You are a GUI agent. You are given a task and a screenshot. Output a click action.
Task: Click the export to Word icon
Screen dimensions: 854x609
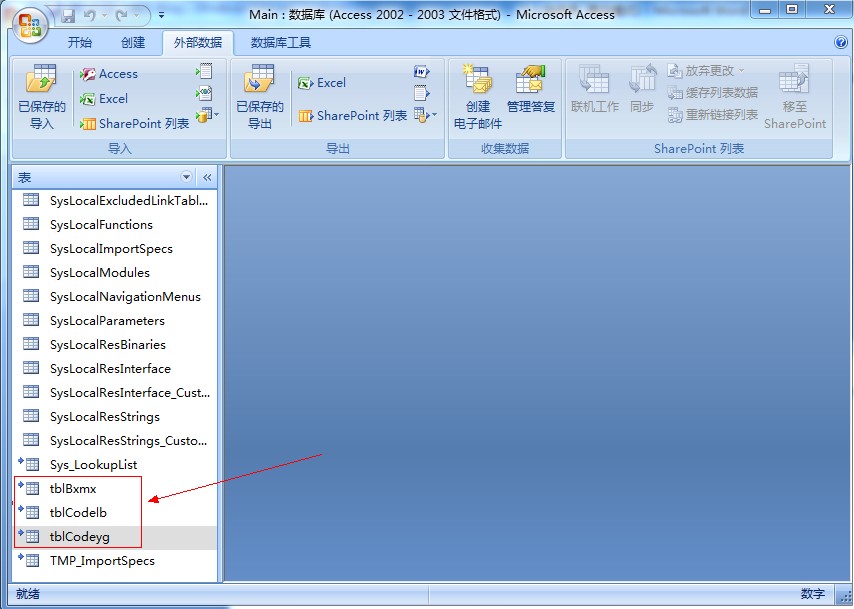(422, 71)
